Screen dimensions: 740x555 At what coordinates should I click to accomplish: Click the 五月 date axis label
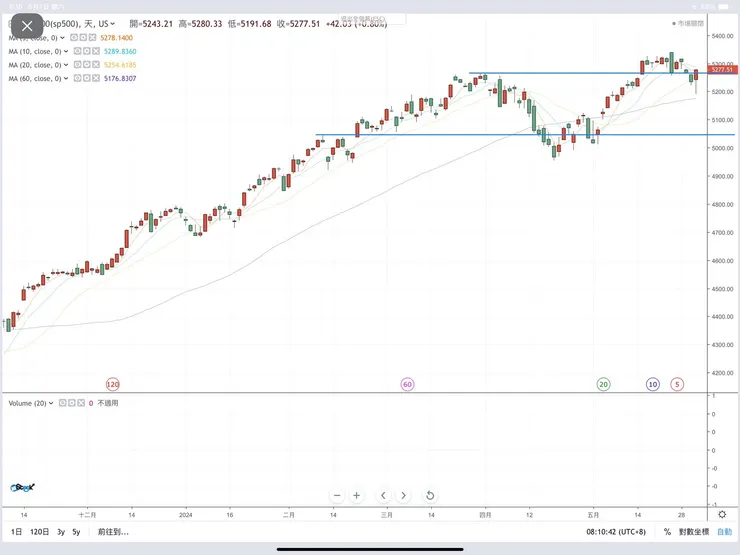(x=593, y=515)
